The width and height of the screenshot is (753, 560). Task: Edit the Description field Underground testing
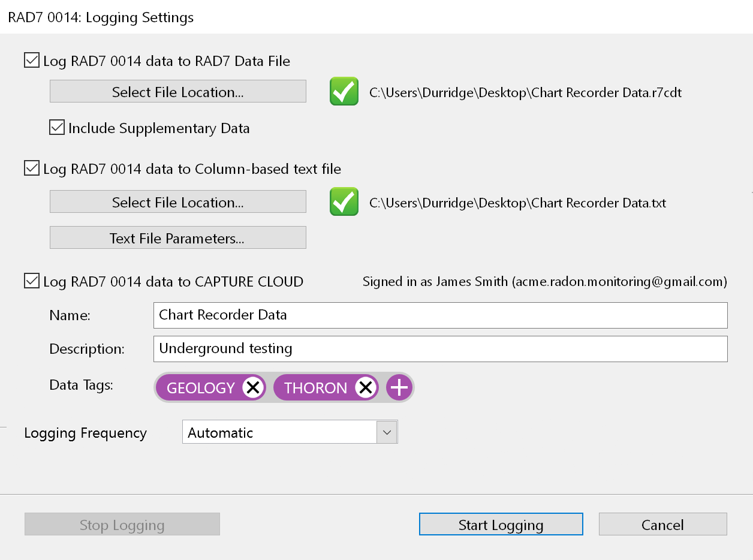coord(440,349)
